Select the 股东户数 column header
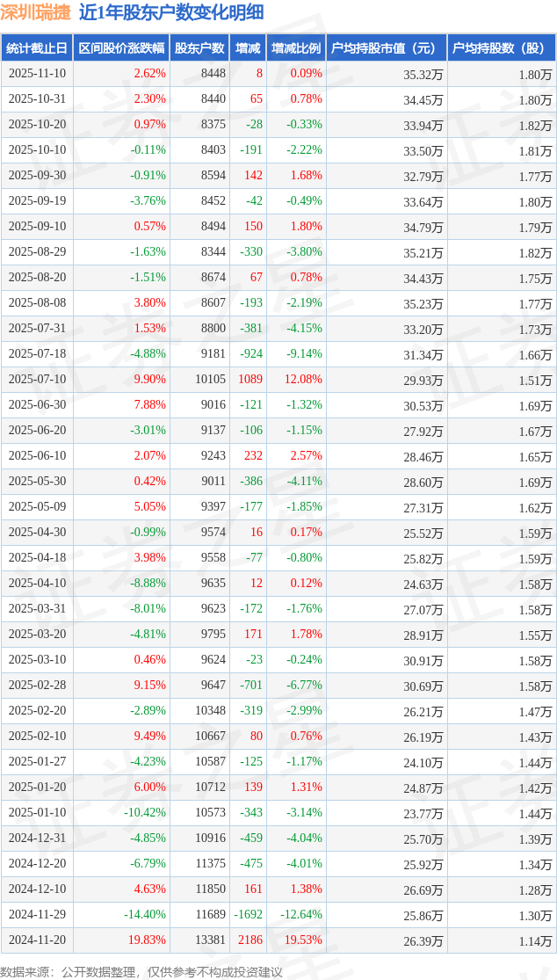This screenshot has height=980, width=557. [x=200, y=48]
